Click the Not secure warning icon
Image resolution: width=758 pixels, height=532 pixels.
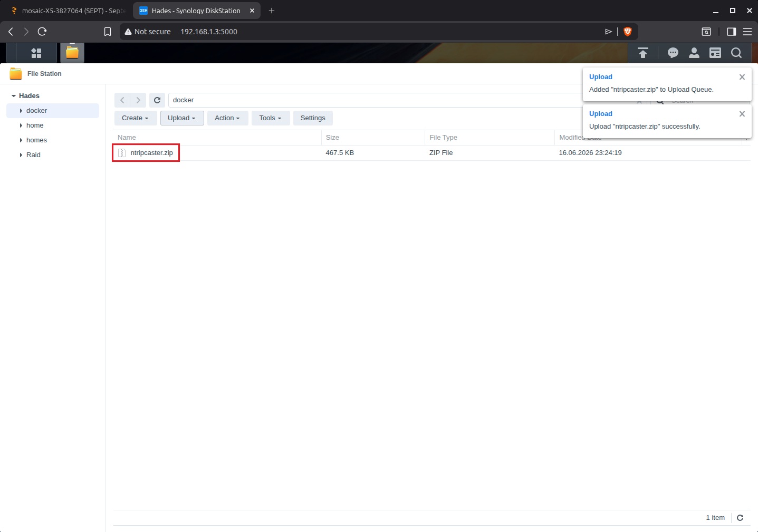[128, 32]
